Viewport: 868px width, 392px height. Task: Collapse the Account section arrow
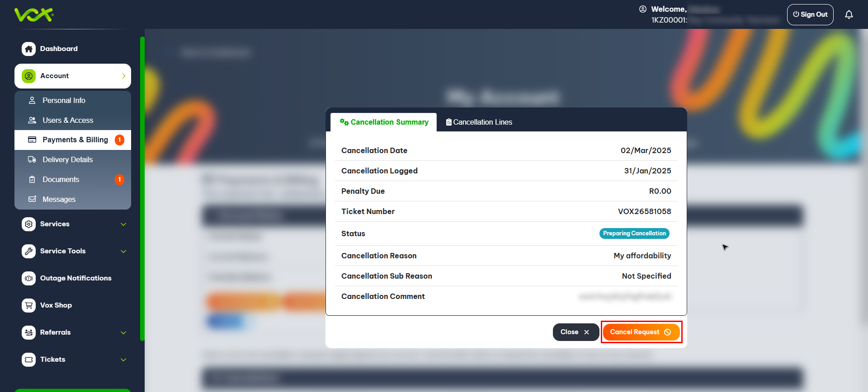pos(123,76)
